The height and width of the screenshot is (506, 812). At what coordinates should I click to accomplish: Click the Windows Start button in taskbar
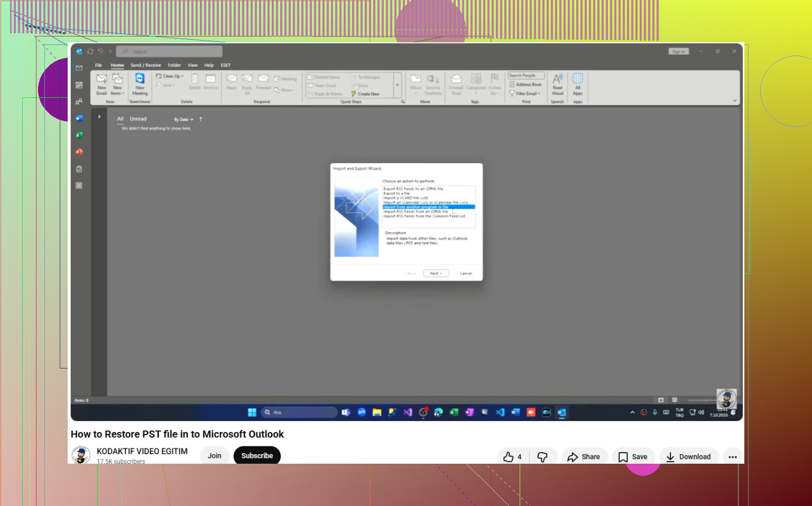tap(252, 412)
